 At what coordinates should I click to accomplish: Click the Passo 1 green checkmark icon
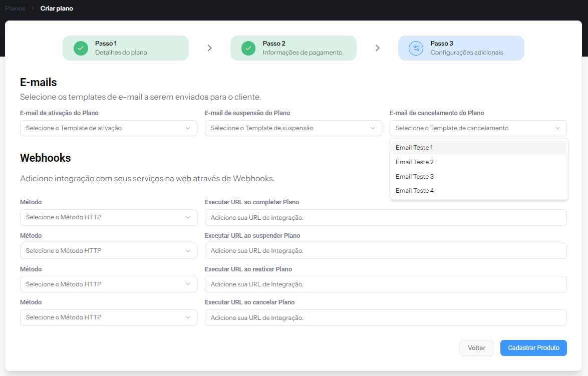[81, 48]
